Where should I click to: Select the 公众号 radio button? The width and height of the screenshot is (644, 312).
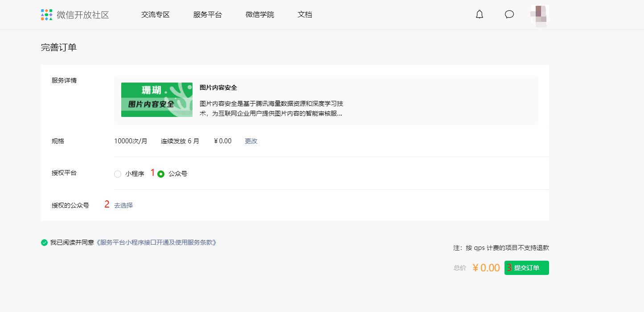click(161, 174)
